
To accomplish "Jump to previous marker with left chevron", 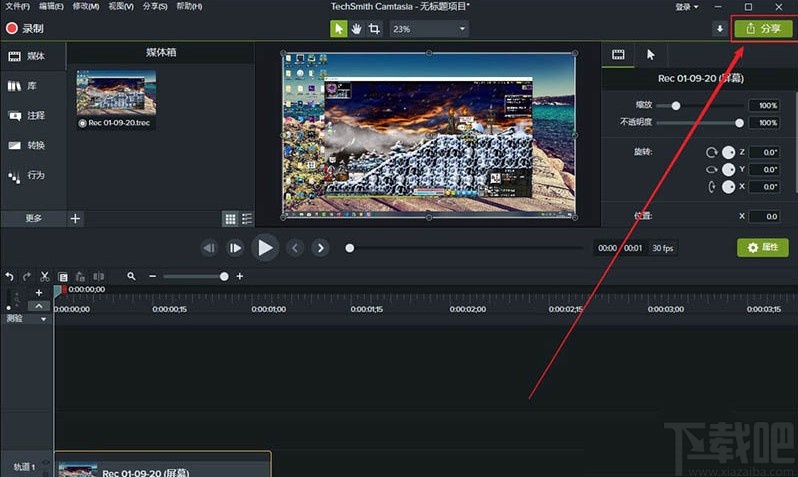I will [295, 248].
